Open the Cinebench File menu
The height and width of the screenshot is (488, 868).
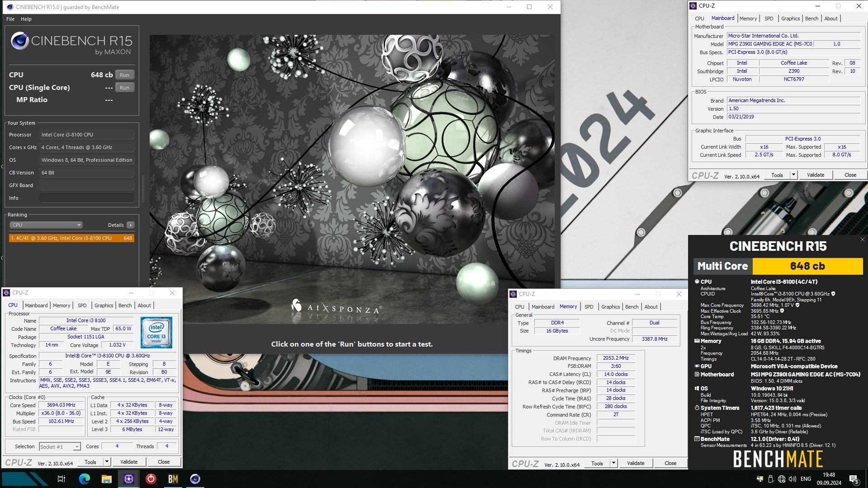[10, 19]
